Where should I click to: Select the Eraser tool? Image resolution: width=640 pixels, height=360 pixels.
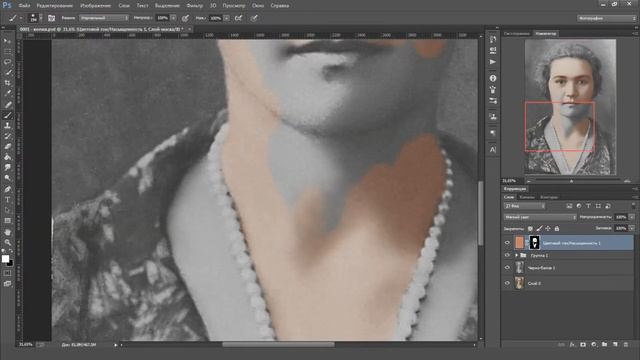(x=7, y=147)
